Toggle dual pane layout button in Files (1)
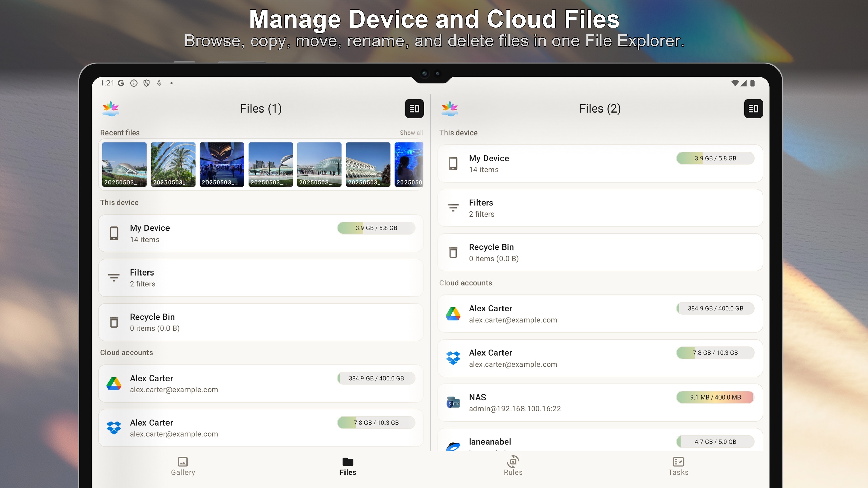The image size is (868, 488). point(414,108)
